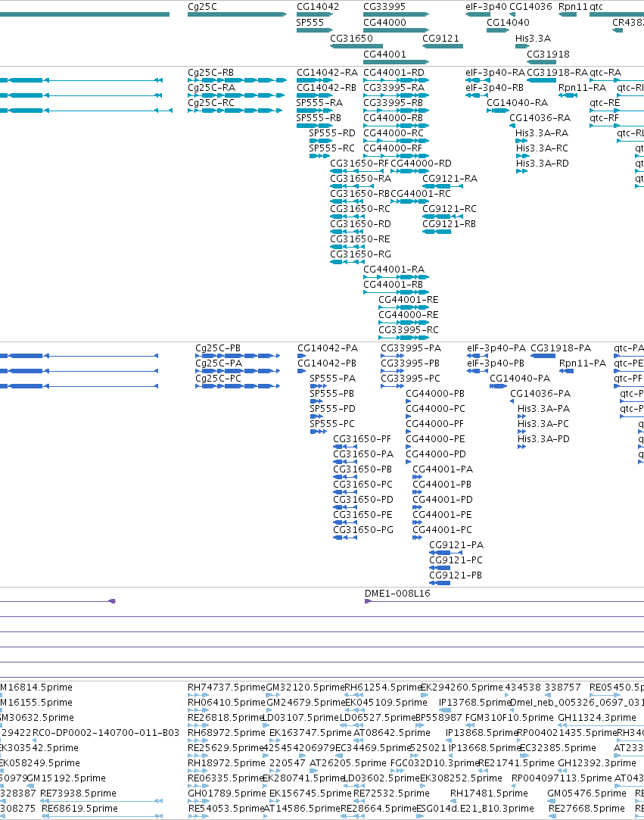
Task: Click the Cg25C gene label
Action: click(x=202, y=7)
